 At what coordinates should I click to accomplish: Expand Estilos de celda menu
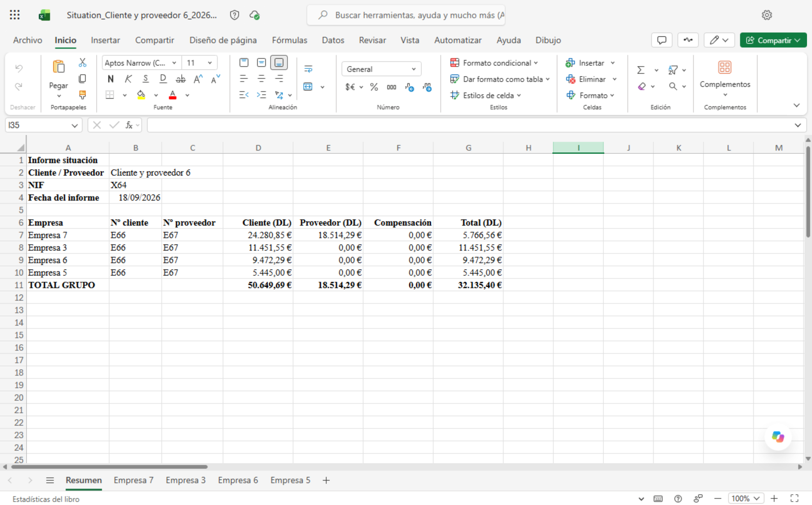[x=486, y=96]
